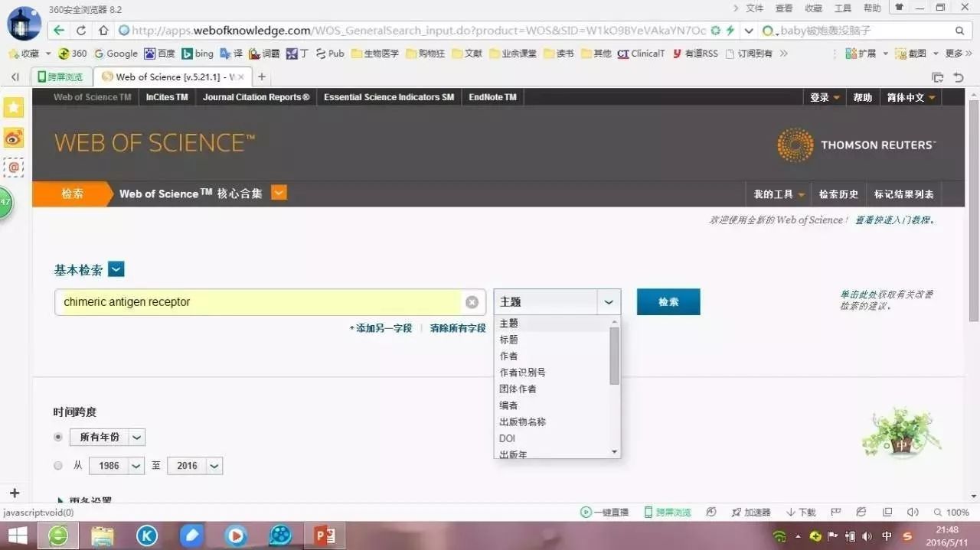The image size is (980, 550).
Task: Click the field list scrollbar thumb
Action: point(614,356)
